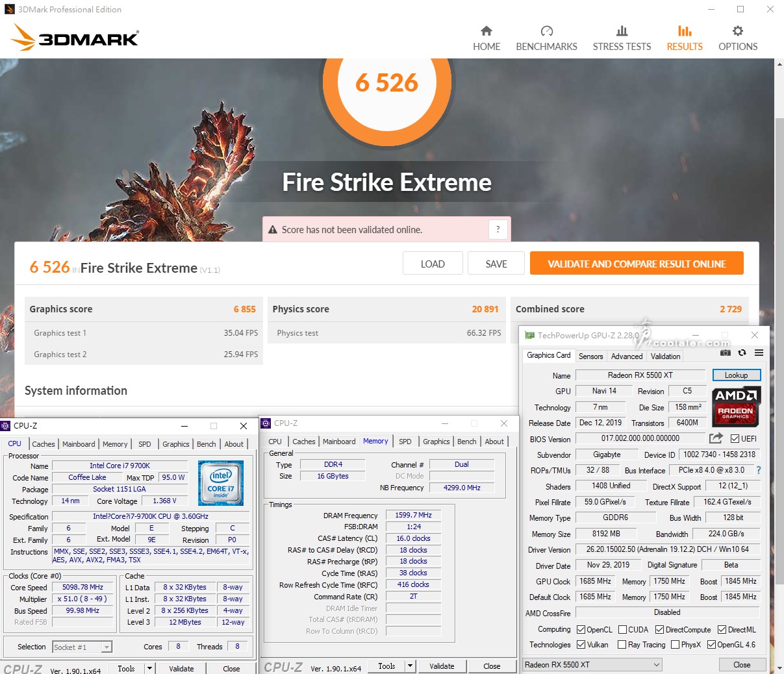This screenshot has height=674, width=784.
Task: Click the Intel Core i7 logo in CPU-Z
Action: (x=221, y=483)
